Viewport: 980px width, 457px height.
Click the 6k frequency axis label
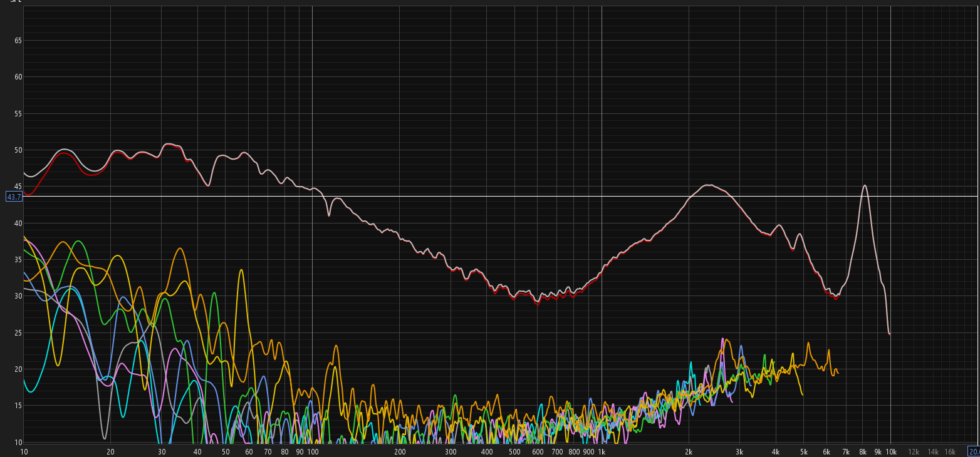(x=826, y=451)
